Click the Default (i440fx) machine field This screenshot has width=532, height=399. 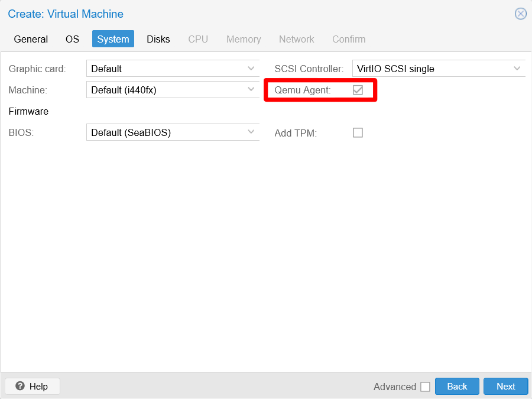tap(166, 90)
